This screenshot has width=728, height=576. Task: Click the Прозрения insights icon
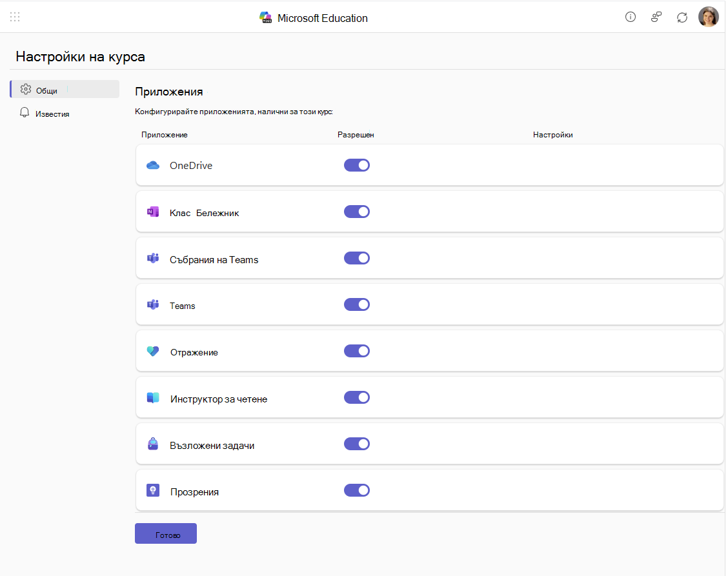pyautogui.click(x=153, y=491)
